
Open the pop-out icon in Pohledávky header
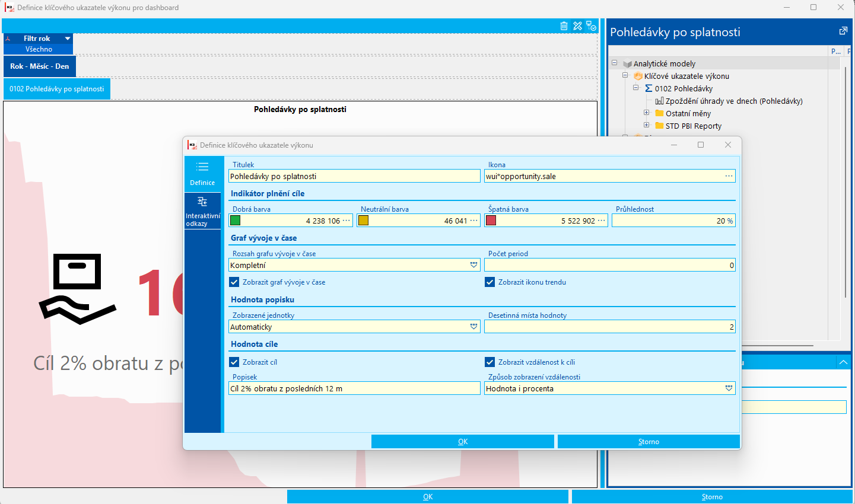coord(843,31)
